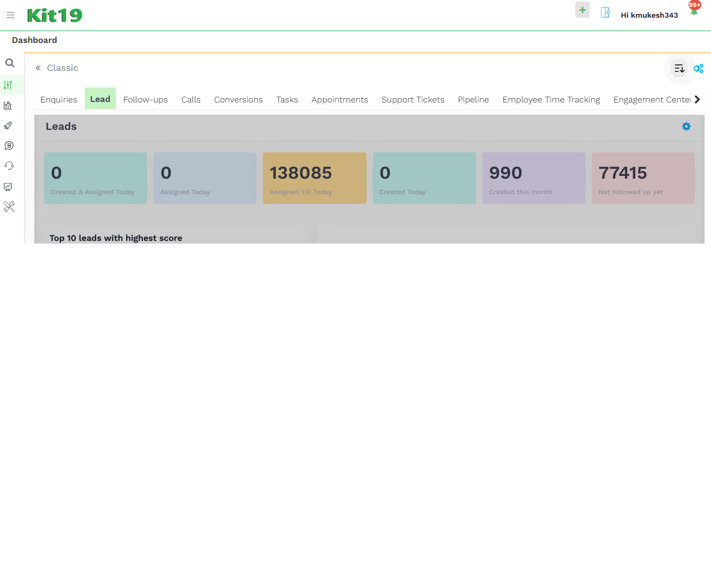Viewport: 711px width, 588px height.
Task: Click the Not followed up yet card
Action: tap(643, 178)
